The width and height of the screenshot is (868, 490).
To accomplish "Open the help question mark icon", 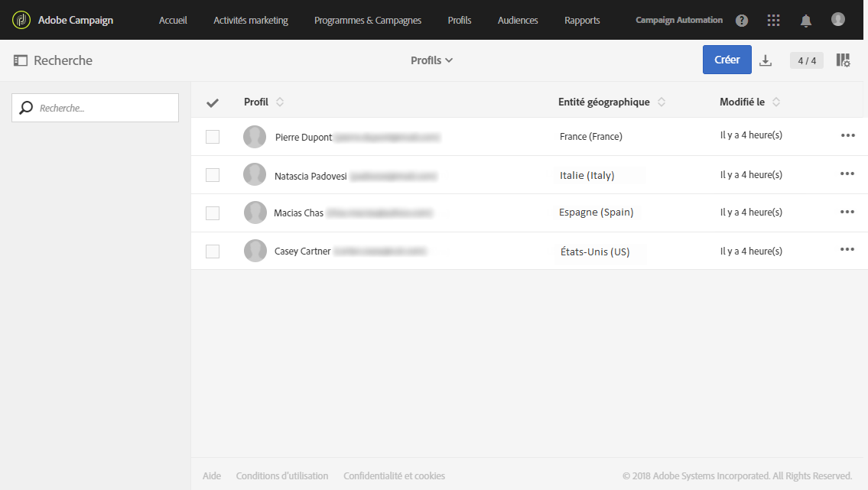I will pos(742,21).
